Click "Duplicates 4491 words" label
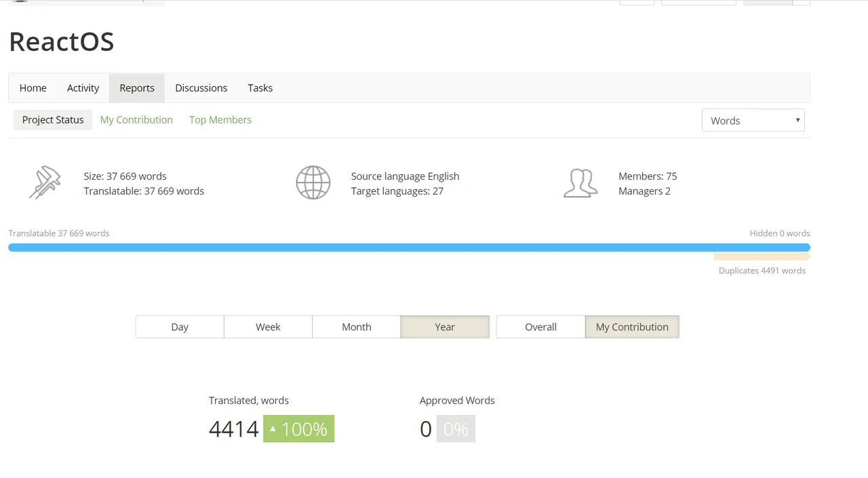The height and width of the screenshot is (478, 868). pos(762,271)
